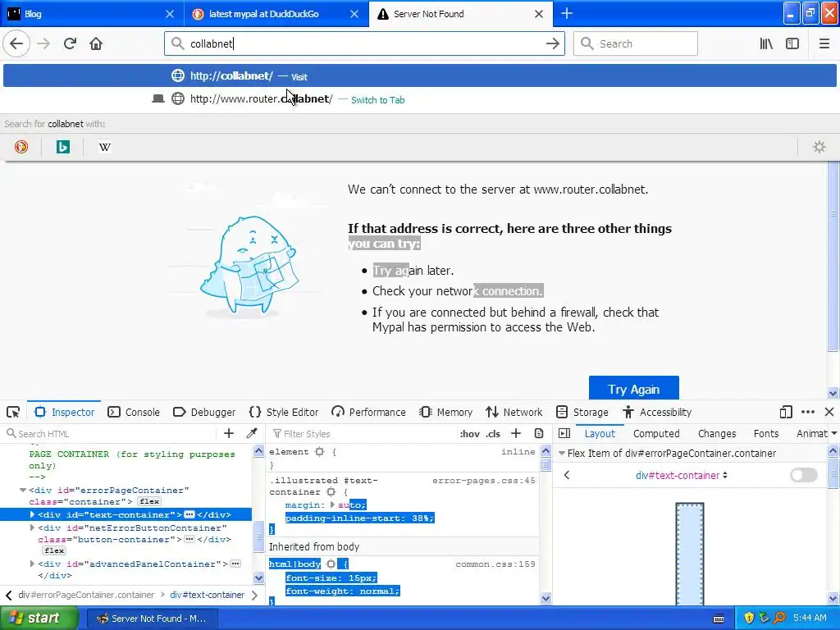
Task: Switch to the Computed sidebar tab
Action: pyautogui.click(x=656, y=433)
